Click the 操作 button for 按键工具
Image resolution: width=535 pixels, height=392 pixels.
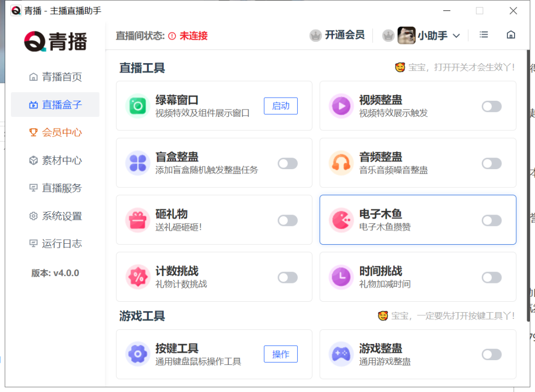[x=281, y=354]
